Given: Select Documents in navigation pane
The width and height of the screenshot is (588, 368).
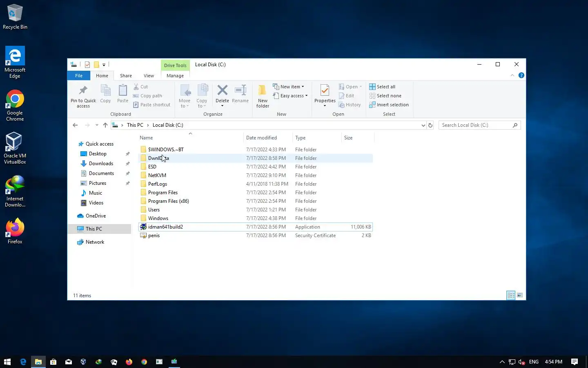Looking at the screenshot, I should click(x=101, y=173).
